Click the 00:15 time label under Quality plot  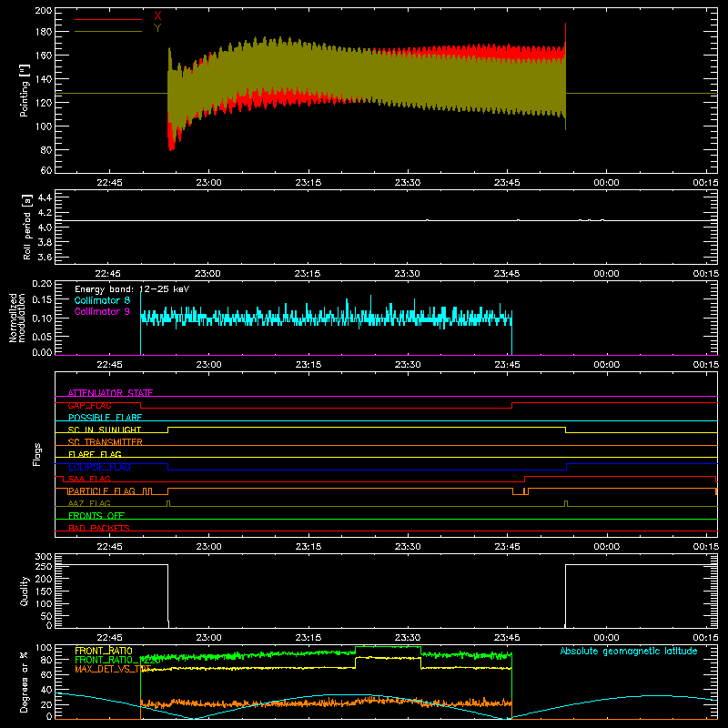(706, 638)
